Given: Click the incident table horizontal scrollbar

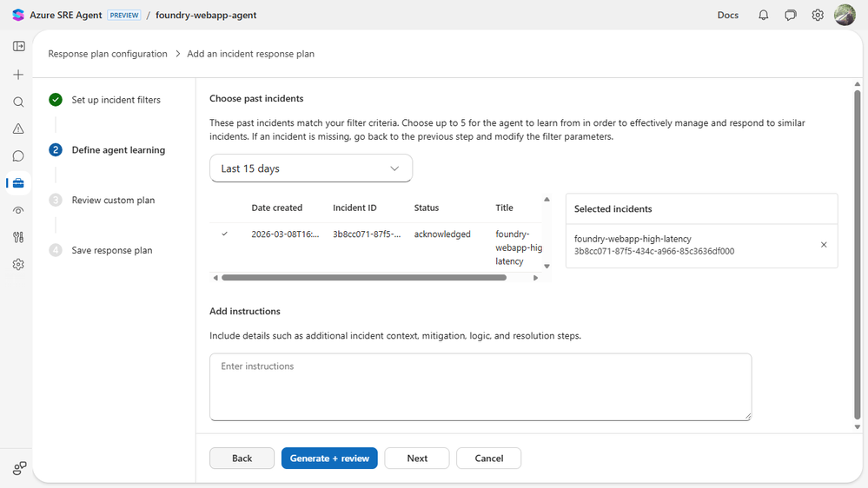Looking at the screenshot, I should (363, 278).
